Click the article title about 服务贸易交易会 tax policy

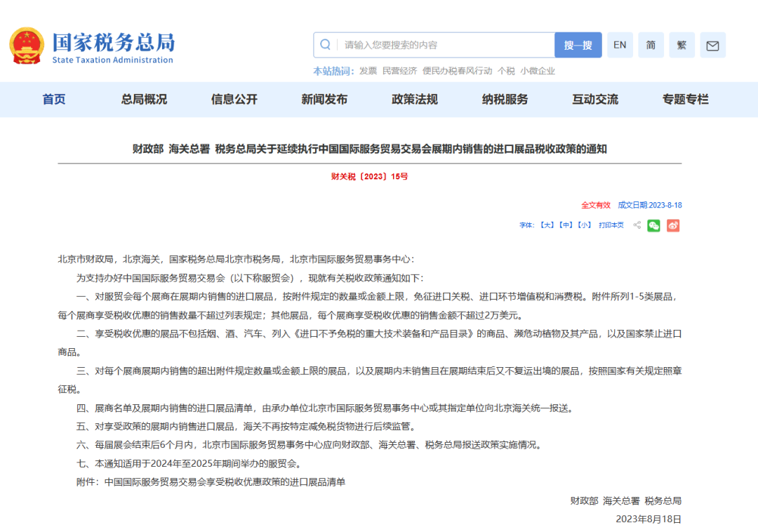(370, 149)
